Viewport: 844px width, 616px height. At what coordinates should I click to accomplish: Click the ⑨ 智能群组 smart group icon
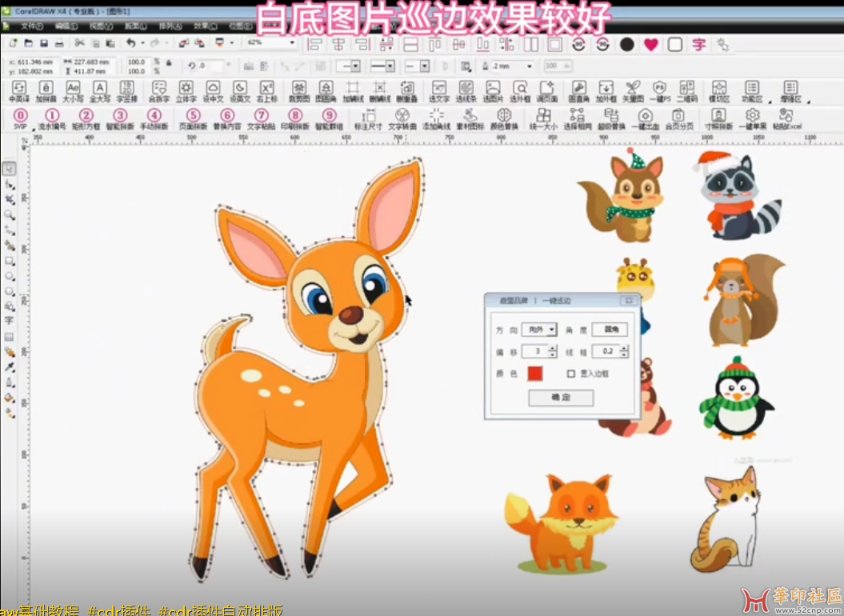(x=329, y=119)
